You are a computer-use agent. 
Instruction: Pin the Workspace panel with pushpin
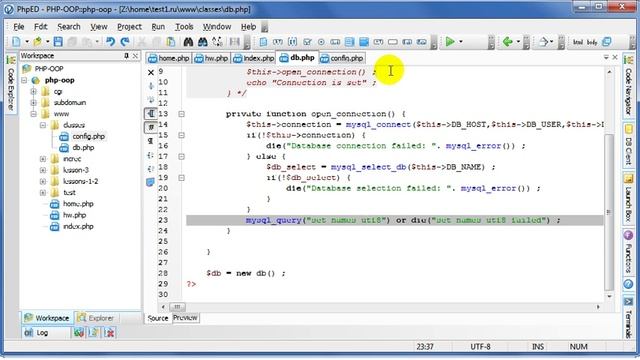127,56
